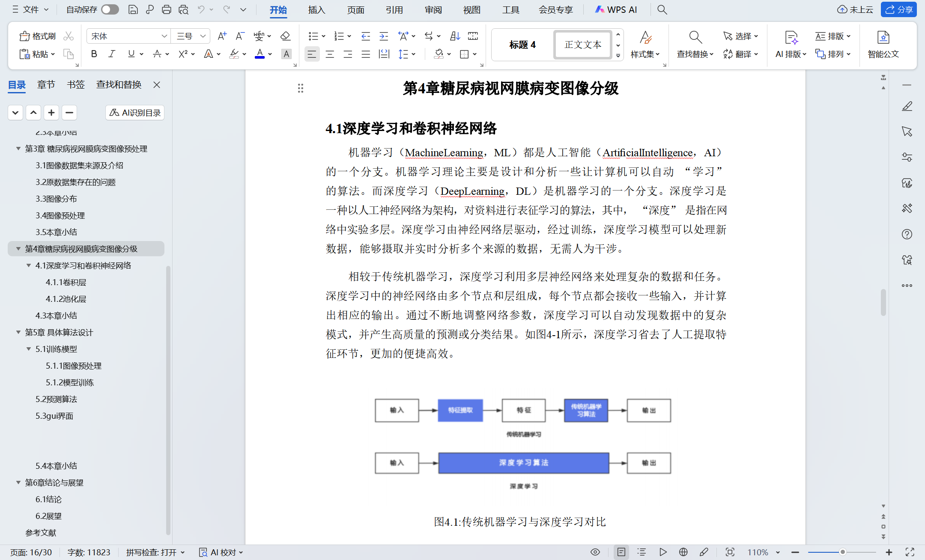Viewport: 925px width, 560px height.
Task: Click the center alignment icon
Action: 330,54
